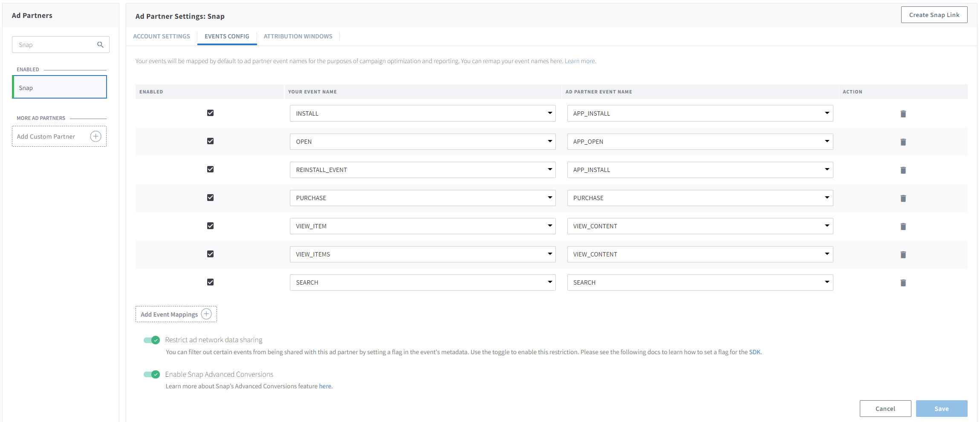Open the REINSTALL_EVENT event name dropdown
This screenshot has height=422, width=980.
[x=422, y=170]
